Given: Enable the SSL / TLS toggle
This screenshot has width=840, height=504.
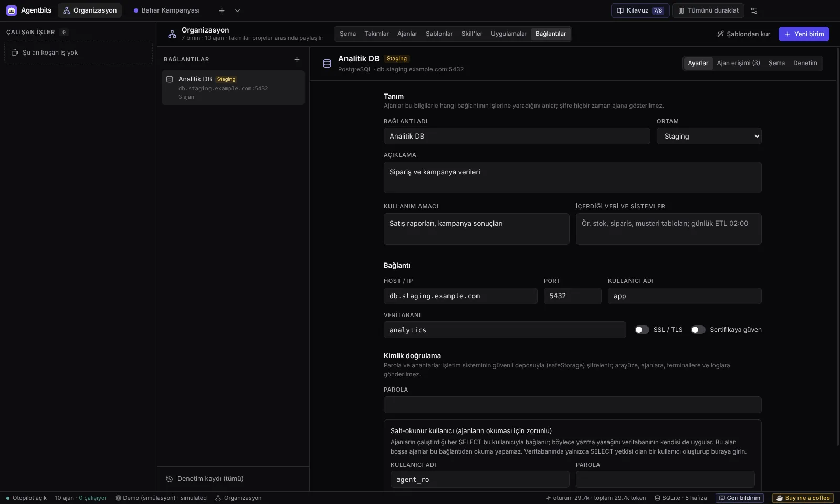Looking at the screenshot, I should click(x=642, y=330).
